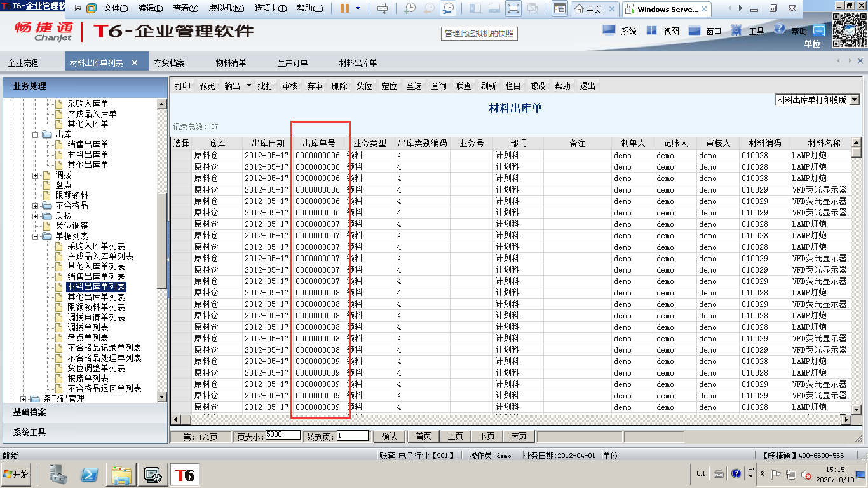Collapse the 单据列表 tree folder
This screenshot has width=868, height=488.
pyautogui.click(x=36, y=236)
